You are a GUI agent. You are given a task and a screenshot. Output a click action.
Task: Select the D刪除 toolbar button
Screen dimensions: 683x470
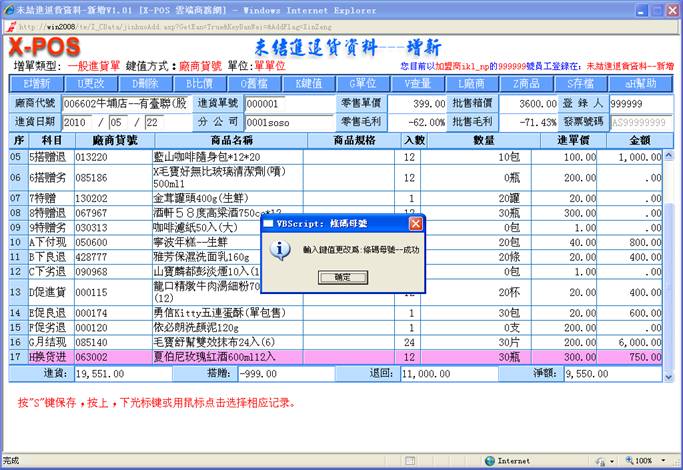coord(147,83)
